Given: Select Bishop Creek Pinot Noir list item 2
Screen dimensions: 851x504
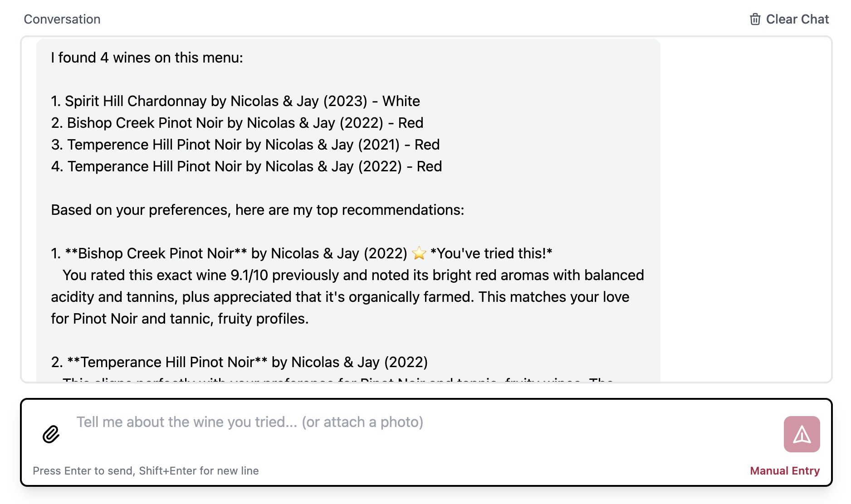Looking at the screenshot, I should pos(237,123).
